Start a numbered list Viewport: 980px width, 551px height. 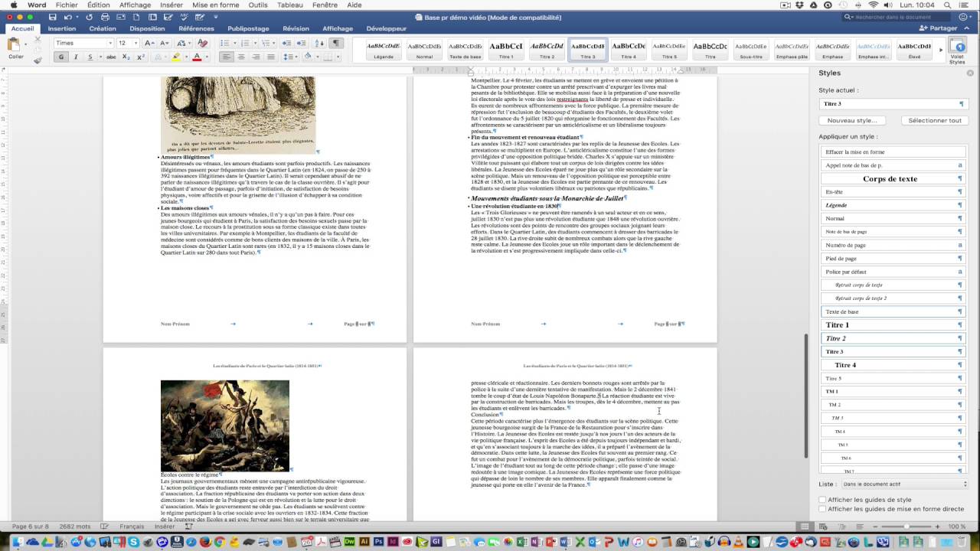pyautogui.click(x=247, y=43)
